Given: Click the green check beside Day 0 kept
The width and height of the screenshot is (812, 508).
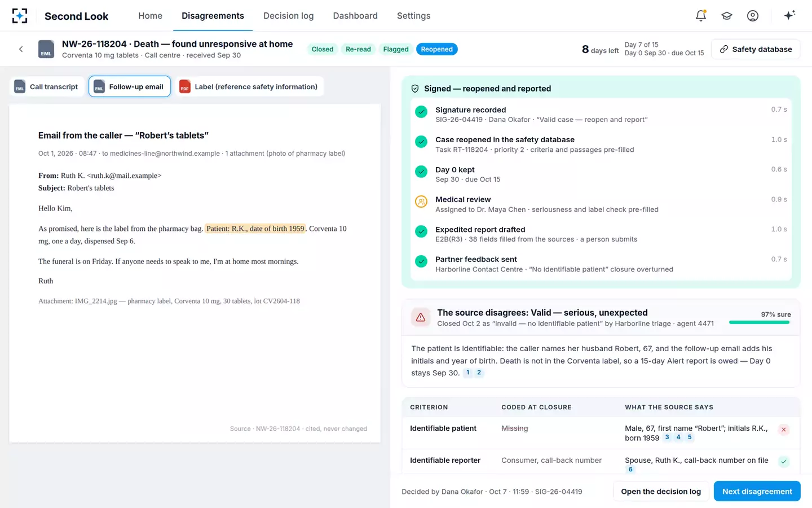Looking at the screenshot, I should pos(421,172).
